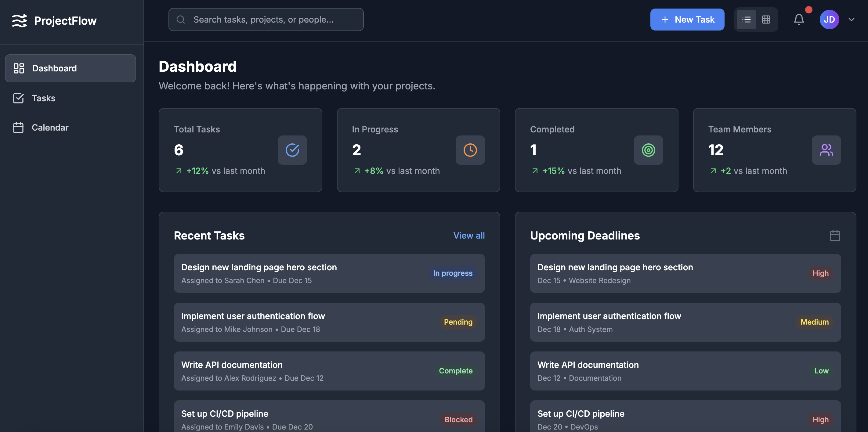Open Calendar in the sidebar
The image size is (868, 432).
coord(50,128)
